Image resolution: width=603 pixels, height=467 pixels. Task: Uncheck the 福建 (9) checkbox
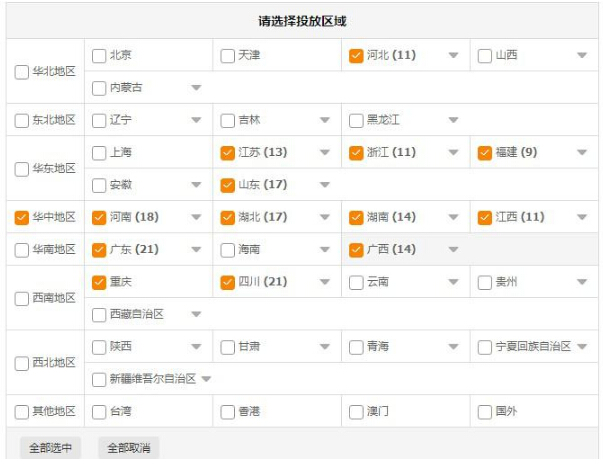[485, 153]
